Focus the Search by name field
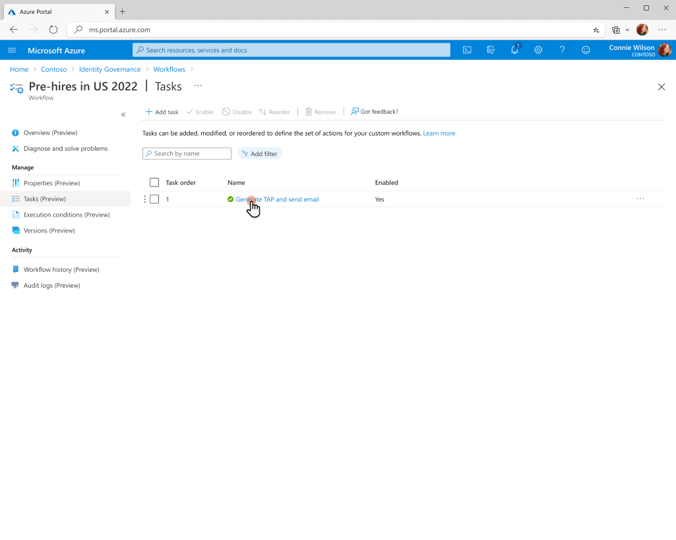The image size is (676, 540). coord(187,153)
